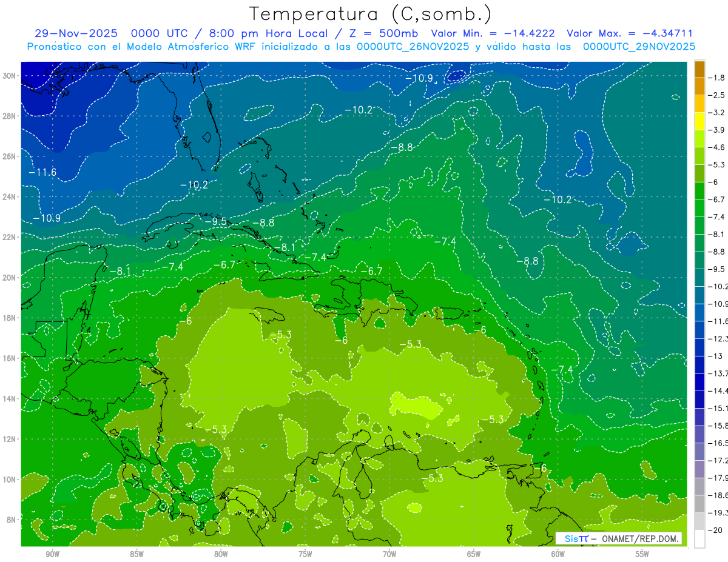Click the 8N latitude axis label
Image resolution: width=728 pixels, height=562 pixels.
point(12,520)
